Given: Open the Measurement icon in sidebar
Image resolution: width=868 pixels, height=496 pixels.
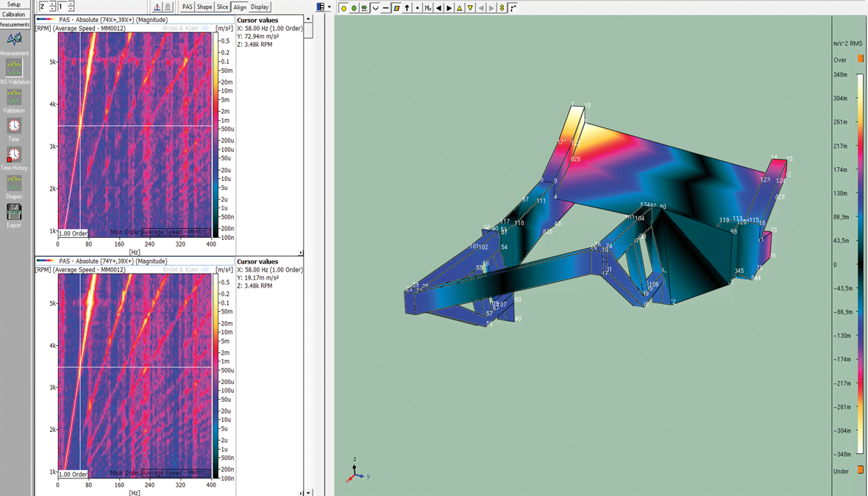Looking at the screenshot, I should click(14, 39).
